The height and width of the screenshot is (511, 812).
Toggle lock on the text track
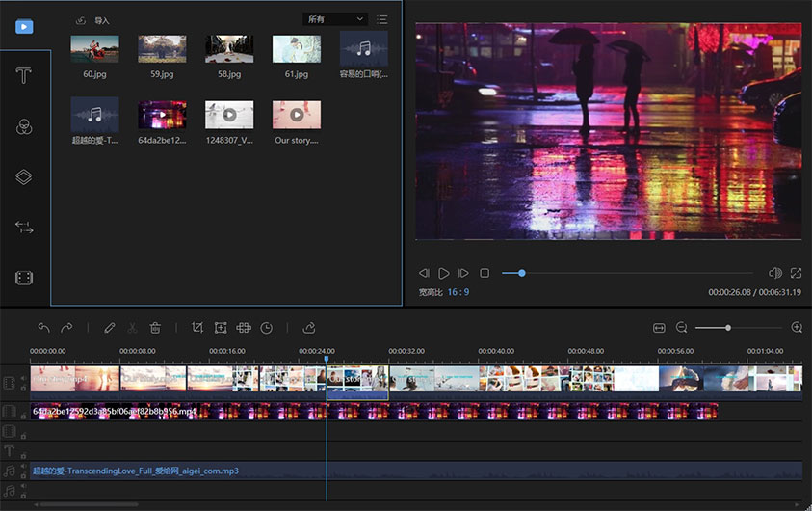coord(23,456)
